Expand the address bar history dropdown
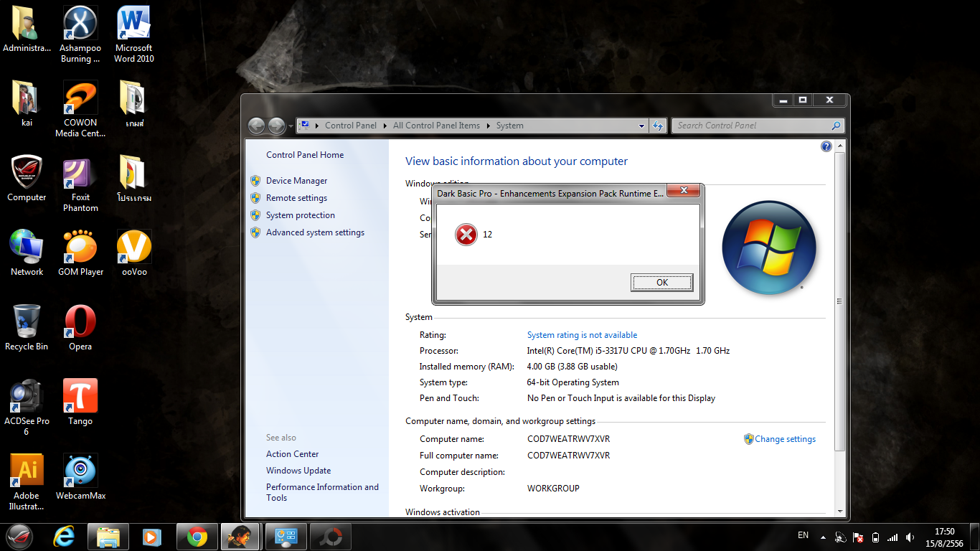This screenshot has height=551, width=980. [642, 126]
